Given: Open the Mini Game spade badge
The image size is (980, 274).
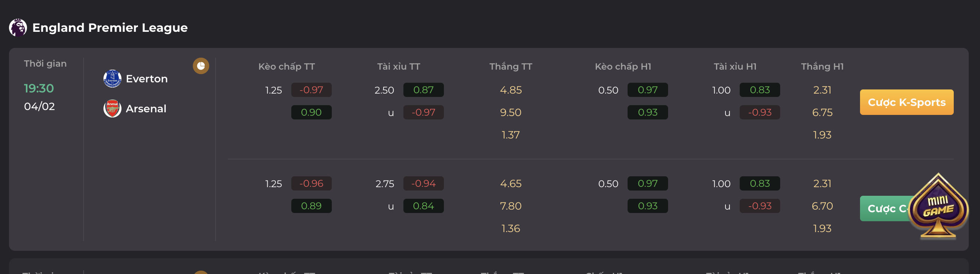Looking at the screenshot, I should pos(938,207).
